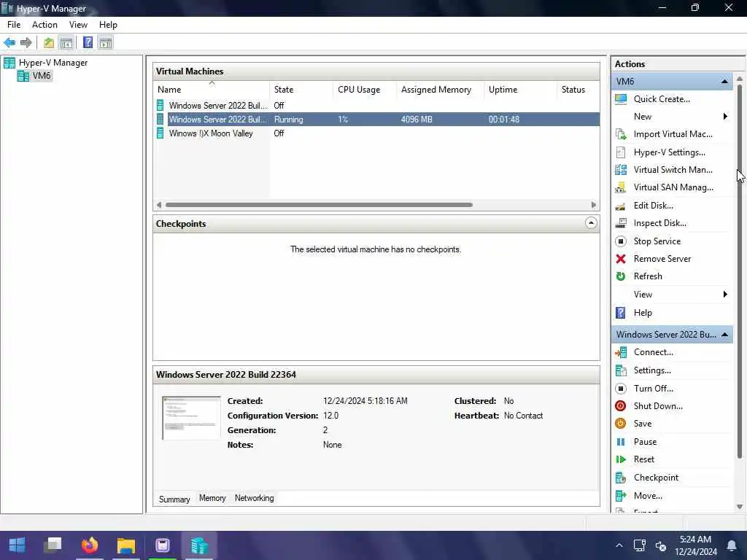Select the Off Windows Server 2022 VM row
The width and height of the screenshot is (747, 560).
coord(377,106)
